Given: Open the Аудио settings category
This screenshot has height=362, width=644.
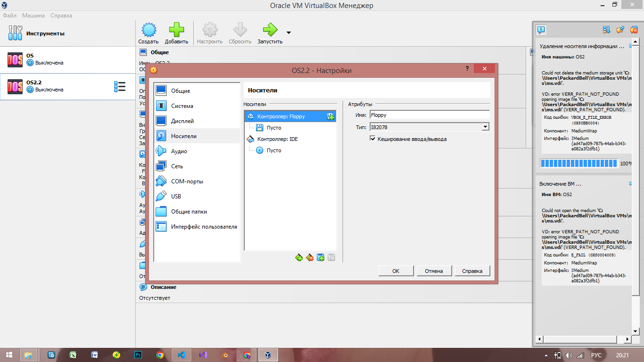Looking at the screenshot, I should click(179, 151).
